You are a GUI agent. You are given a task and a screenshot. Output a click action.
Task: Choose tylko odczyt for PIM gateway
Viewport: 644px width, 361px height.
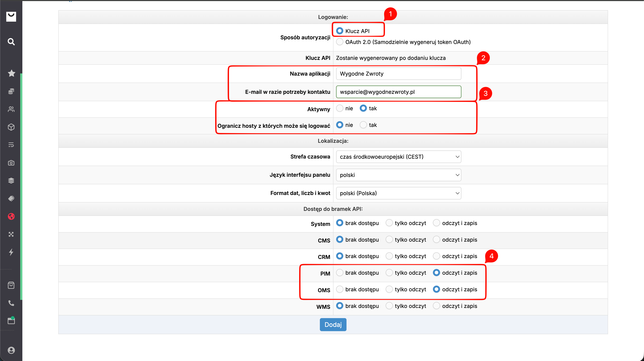point(389,273)
